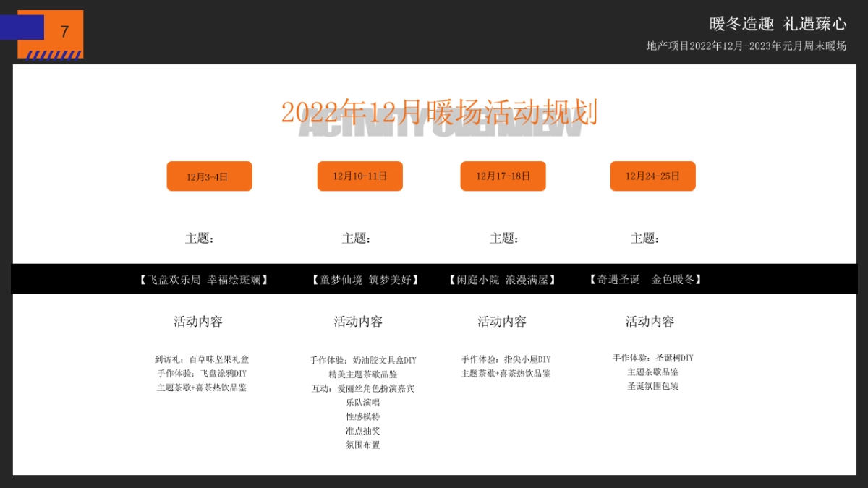This screenshot has height=488, width=868.
Task: Click the 【飞盘欢乐局 幸福绘斑斓】 theme label
Action: 205,280
